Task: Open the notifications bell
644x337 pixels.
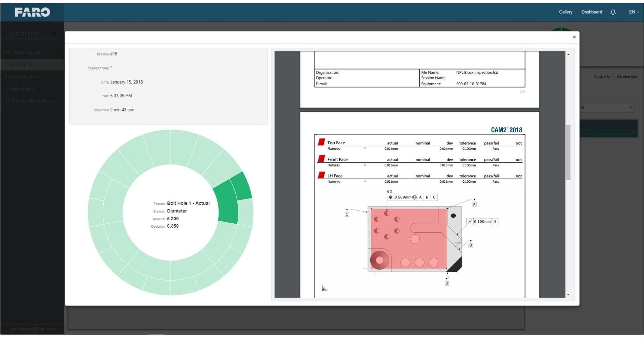Action: pos(613,12)
